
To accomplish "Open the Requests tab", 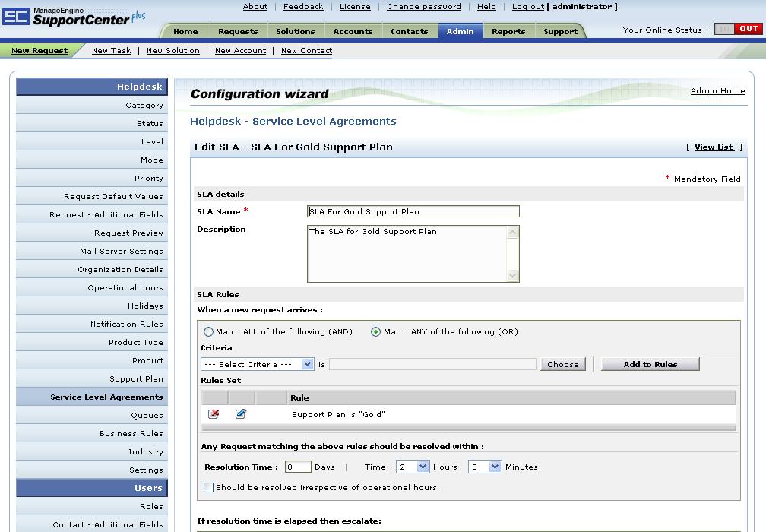I will 238,31.
